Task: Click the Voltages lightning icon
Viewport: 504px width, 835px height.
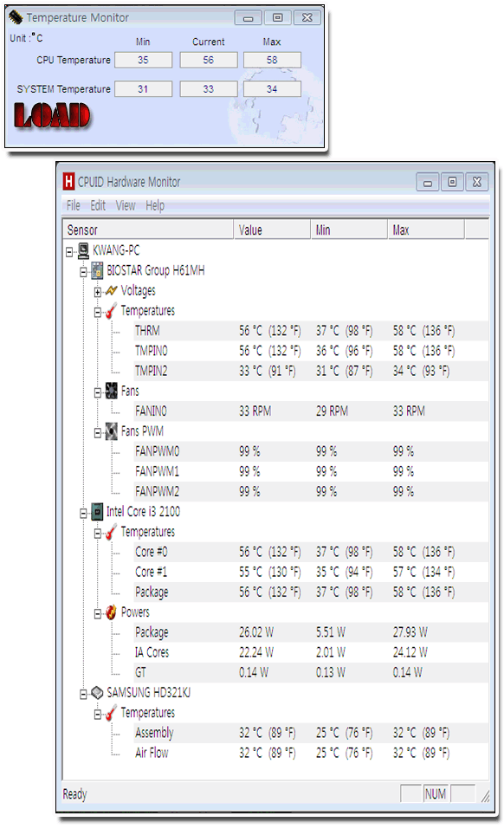Action: (x=111, y=291)
